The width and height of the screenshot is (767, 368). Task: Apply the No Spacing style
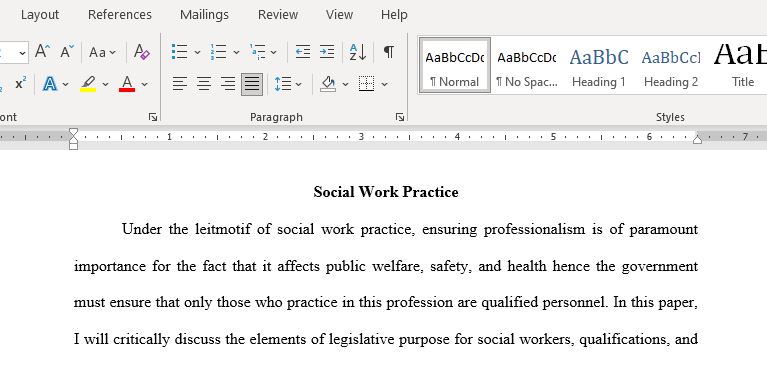[x=527, y=66]
